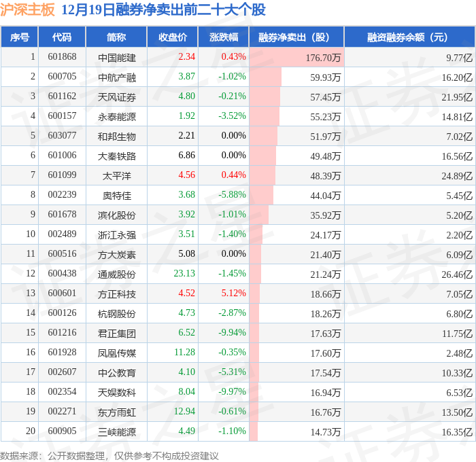Click the 简称 column header
The height and width of the screenshot is (462, 476).
116,37
